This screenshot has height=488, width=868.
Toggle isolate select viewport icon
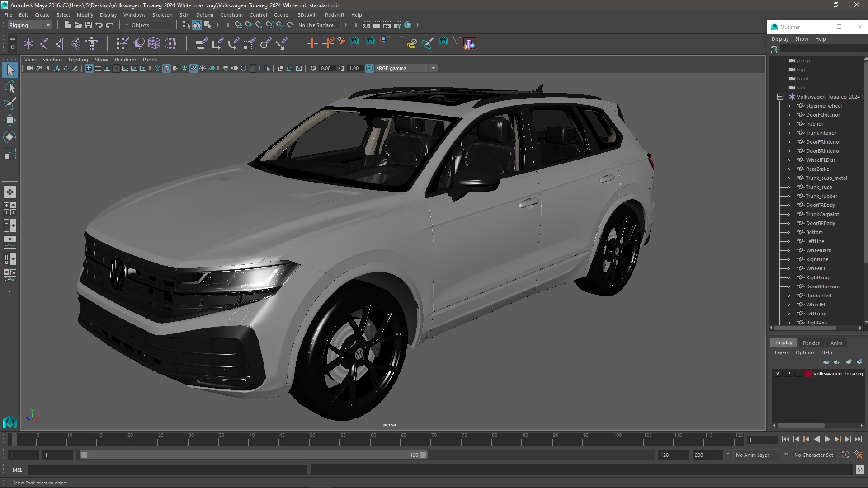pos(267,68)
